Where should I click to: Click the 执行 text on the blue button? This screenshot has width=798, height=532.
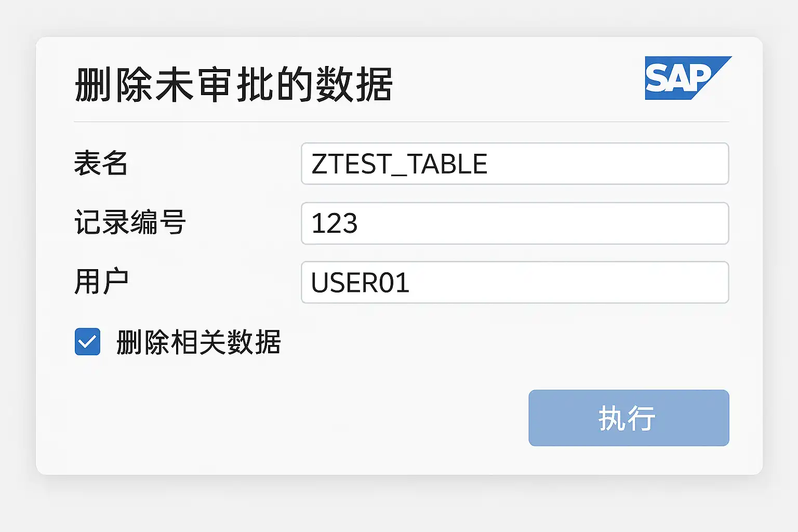[627, 418]
